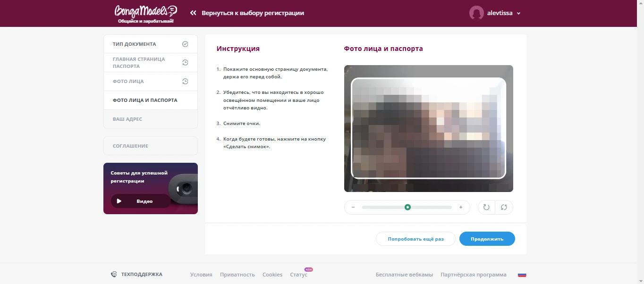Click the "Попробовать ещё раз" button
Viewport: 644px width, 284px height.
415,239
